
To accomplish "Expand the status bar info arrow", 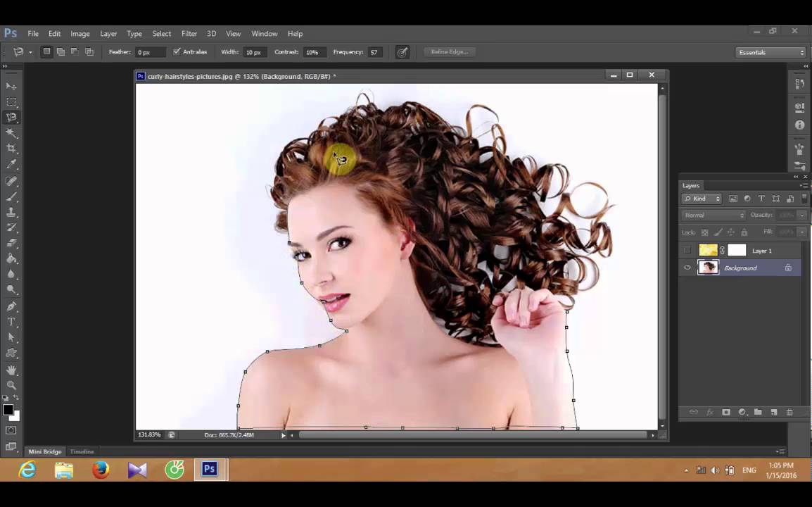I will pos(284,435).
